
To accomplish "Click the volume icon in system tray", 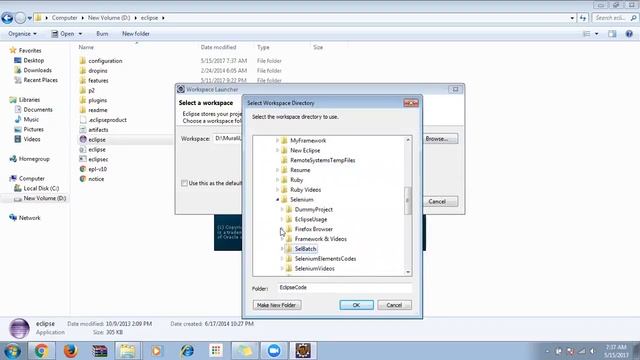I will (592, 351).
